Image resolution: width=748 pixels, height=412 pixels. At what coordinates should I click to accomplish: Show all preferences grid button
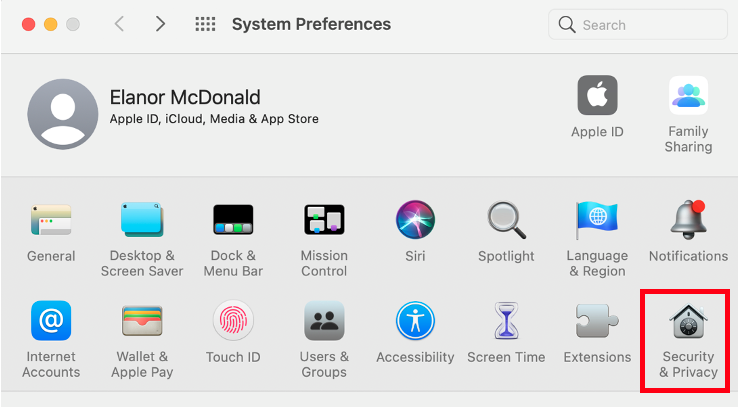(205, 24)
